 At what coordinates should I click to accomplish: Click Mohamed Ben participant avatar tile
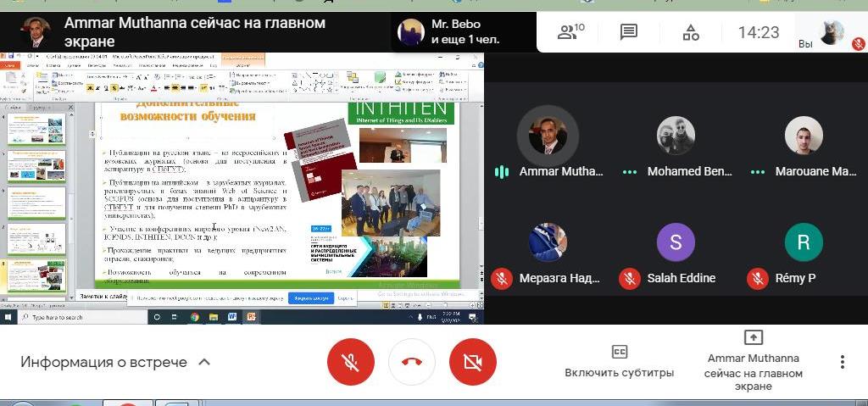[x=676, y=136]
